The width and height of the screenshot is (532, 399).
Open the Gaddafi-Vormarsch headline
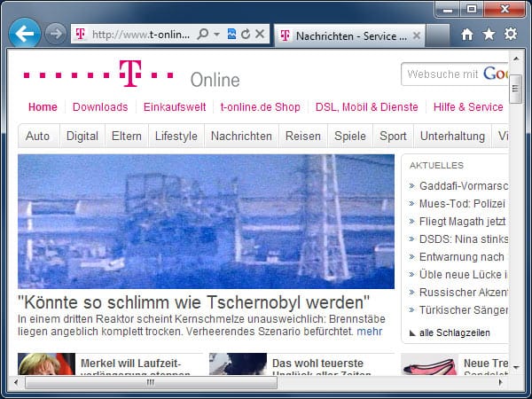click(x=464, y=186)
